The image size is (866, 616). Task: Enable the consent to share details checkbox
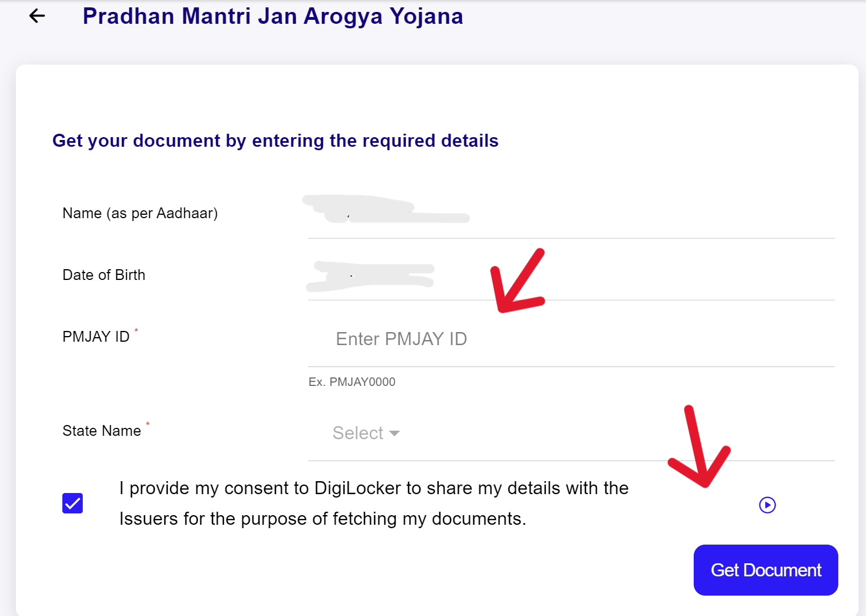pos(72,503)
